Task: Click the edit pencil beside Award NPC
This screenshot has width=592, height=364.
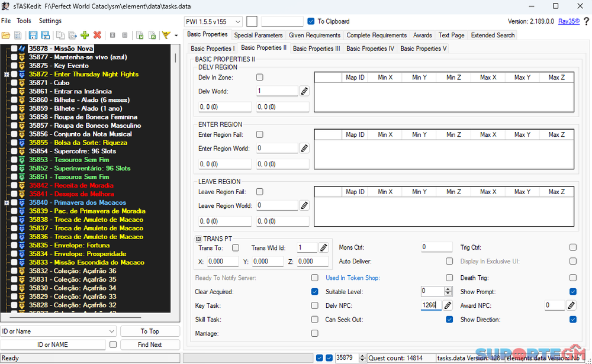Action: (x=571, y=305)
